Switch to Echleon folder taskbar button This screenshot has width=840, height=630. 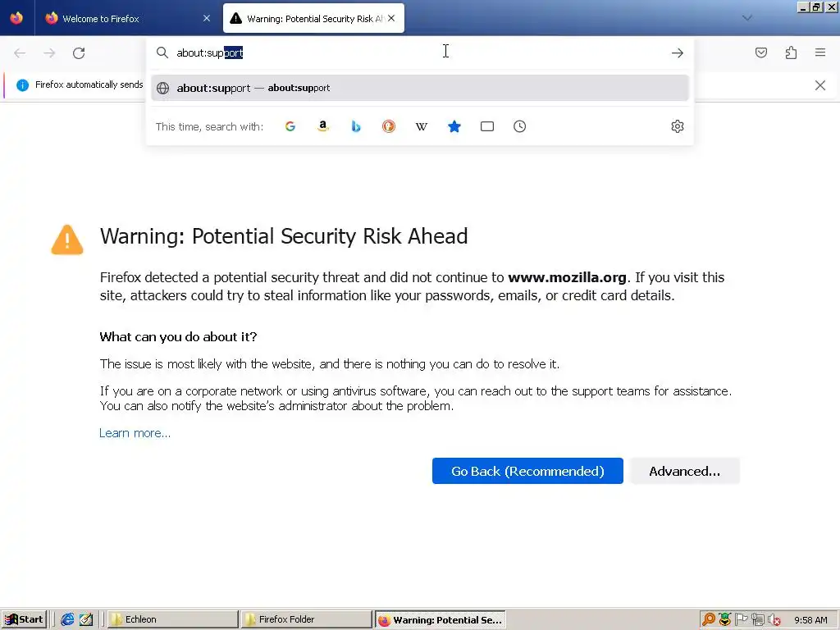coord(172,619)
